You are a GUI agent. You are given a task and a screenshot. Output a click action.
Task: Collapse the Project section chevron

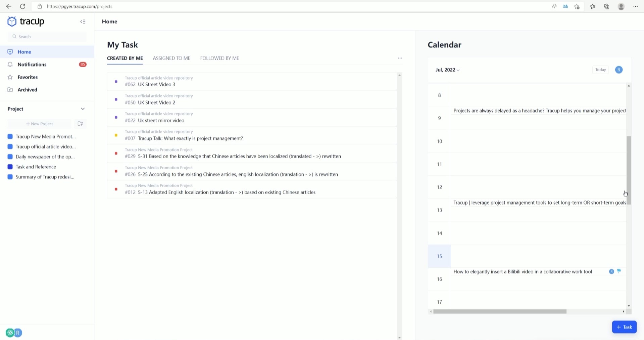coord(83,109)
